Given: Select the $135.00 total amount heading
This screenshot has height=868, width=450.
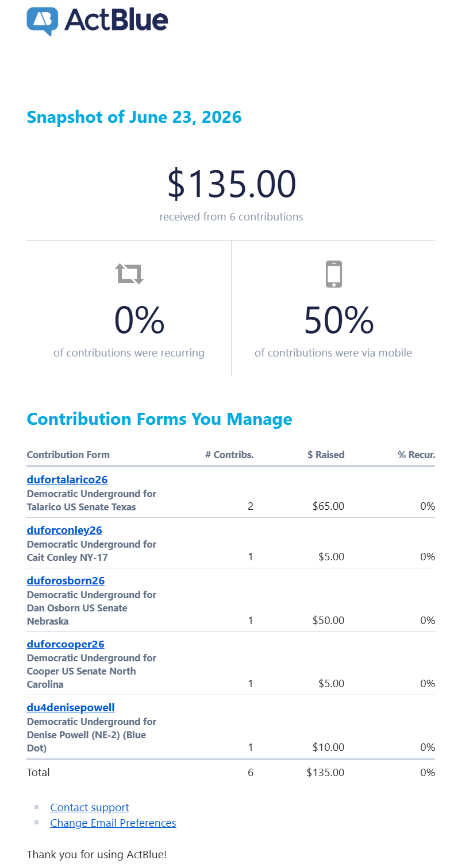Looking at the screenshot, I should point(232,184).
